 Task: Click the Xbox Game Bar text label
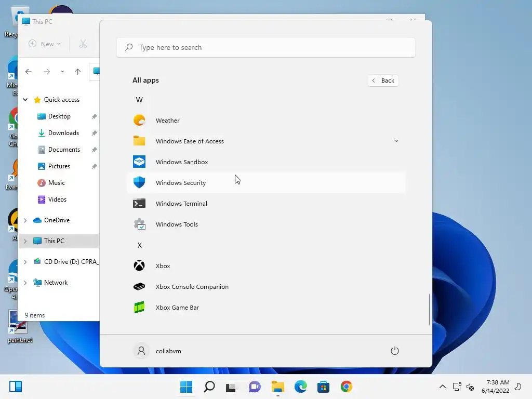click(x=177, y=308)
